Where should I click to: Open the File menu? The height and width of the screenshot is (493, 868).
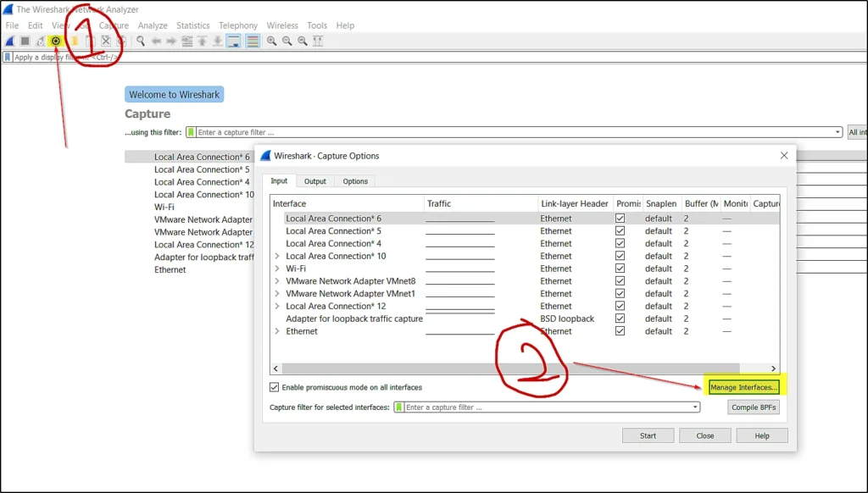click(x=12, y=25)
